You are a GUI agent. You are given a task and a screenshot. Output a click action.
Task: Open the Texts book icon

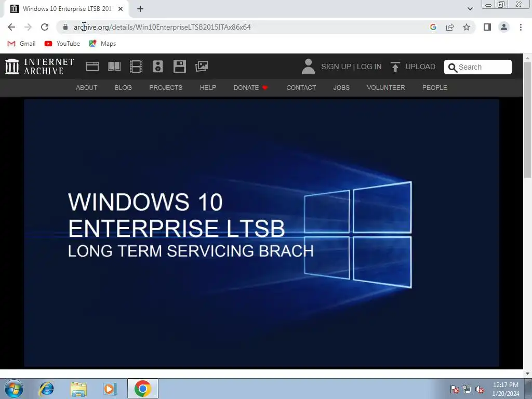[x=114, y=66]
